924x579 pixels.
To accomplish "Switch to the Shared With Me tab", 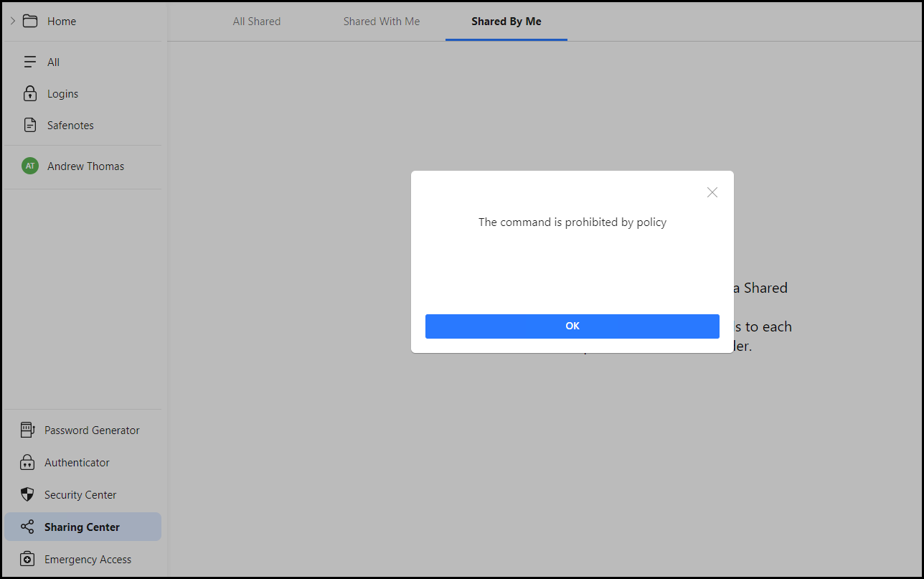I will tap(381, 21).
